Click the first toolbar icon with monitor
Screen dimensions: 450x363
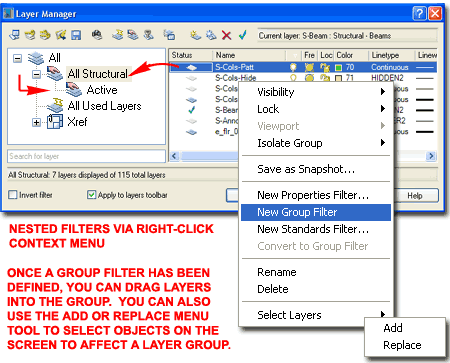pos(14,35)
